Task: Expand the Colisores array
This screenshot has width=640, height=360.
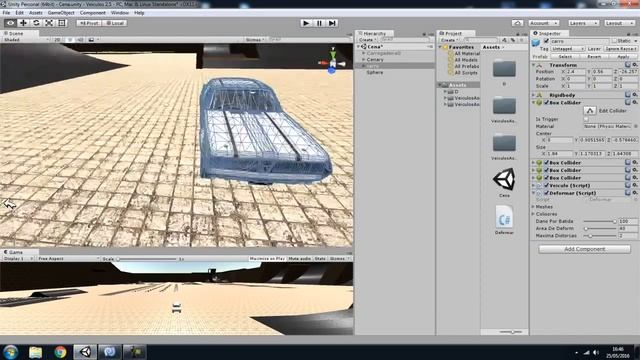Action: point(533,214)
